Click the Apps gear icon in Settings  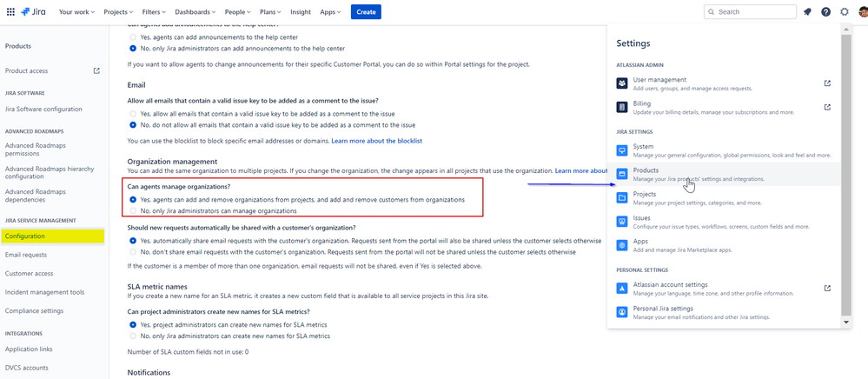click(x=621, y=245)
